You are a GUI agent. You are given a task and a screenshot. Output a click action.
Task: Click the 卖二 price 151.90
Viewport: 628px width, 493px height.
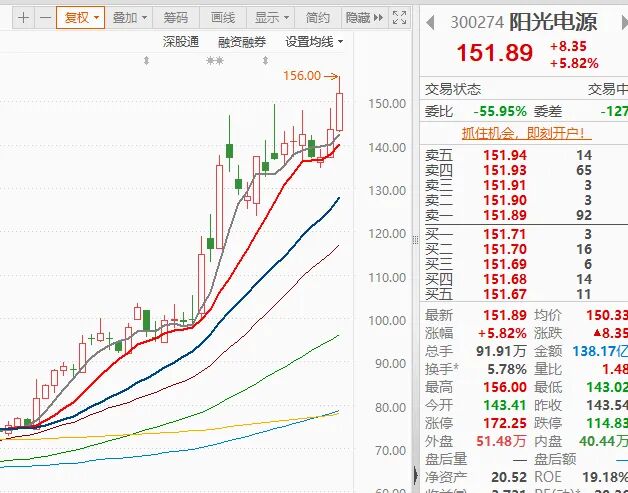click(x=505, y=200)
